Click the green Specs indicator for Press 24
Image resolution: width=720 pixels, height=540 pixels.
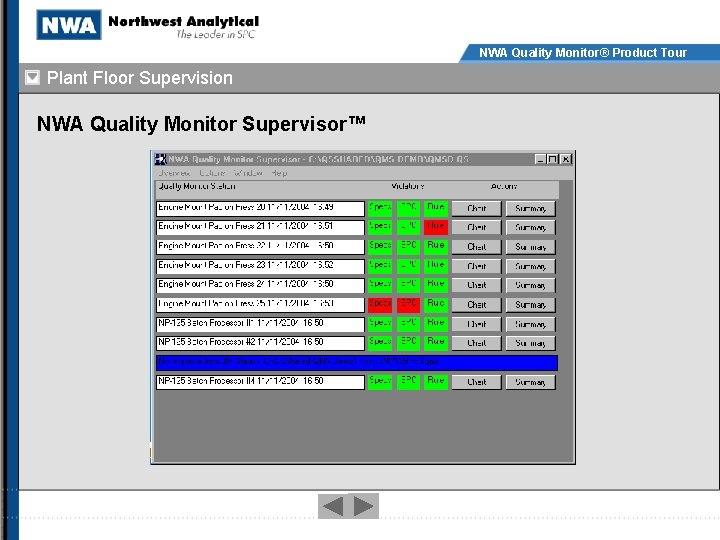380,285
